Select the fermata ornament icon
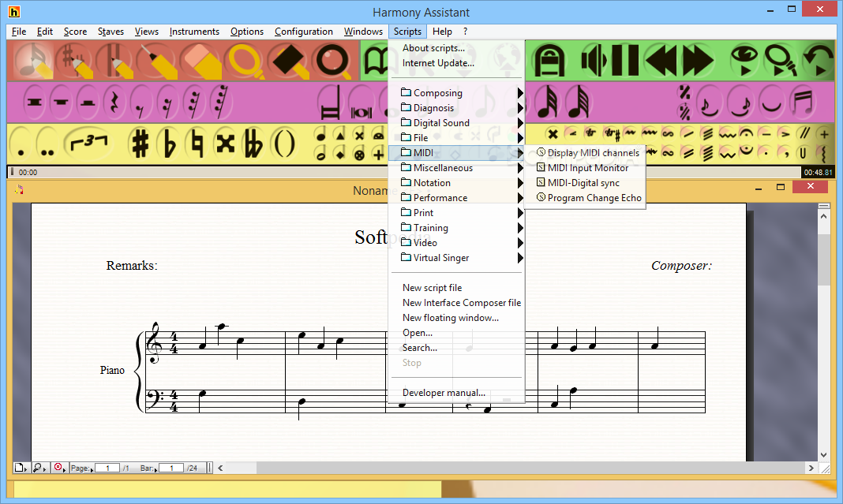The height and width of the screenshot is (504, 843). (x=746, y=133)
